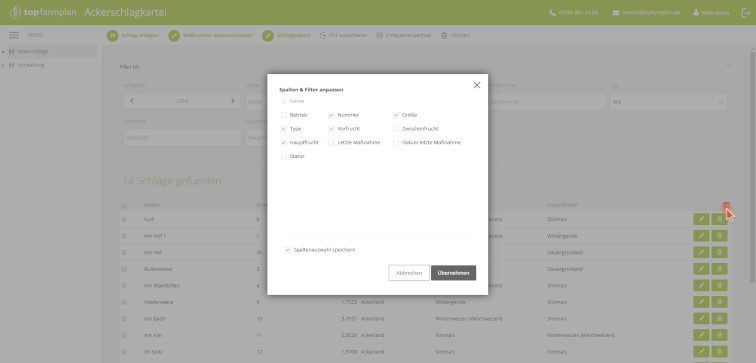The height and width of the screenshot is (363, 756).
Task: Uncheck the Nummer column checkbox
Action: [331, 115]
